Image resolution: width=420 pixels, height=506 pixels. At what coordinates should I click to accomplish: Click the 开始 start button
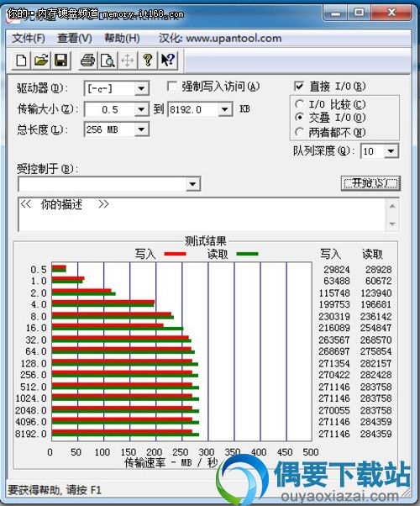point(370,183)
